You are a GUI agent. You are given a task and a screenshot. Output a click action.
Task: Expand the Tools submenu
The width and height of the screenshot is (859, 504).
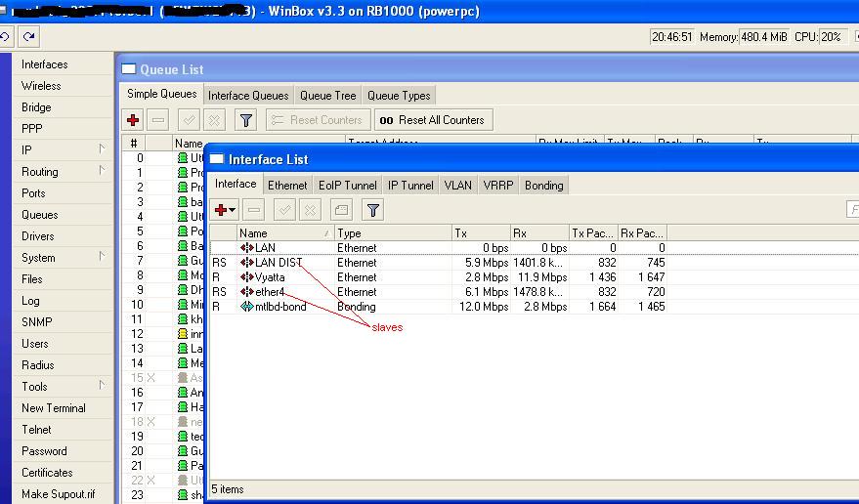[102, 385]
